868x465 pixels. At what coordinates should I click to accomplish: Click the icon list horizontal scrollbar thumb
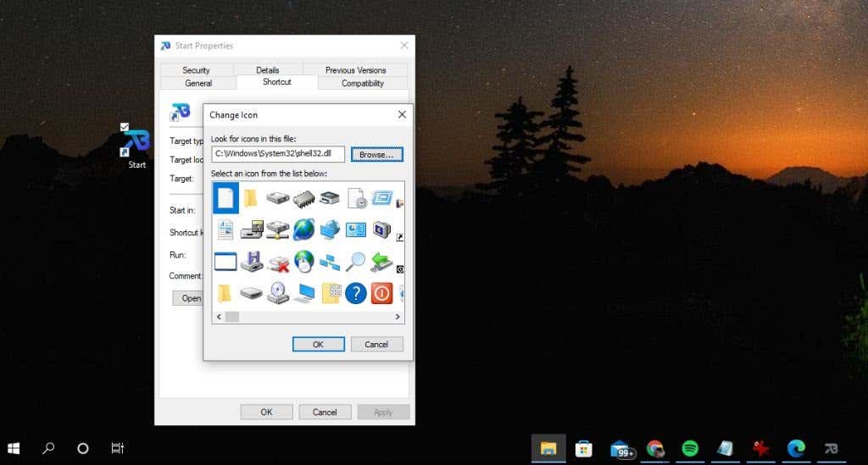tap(232, 317)
